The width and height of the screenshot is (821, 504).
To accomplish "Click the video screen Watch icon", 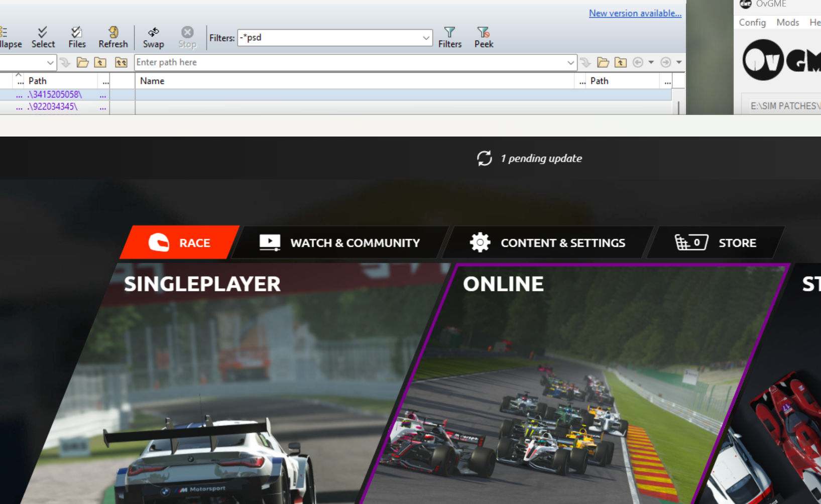I will 270,242.
